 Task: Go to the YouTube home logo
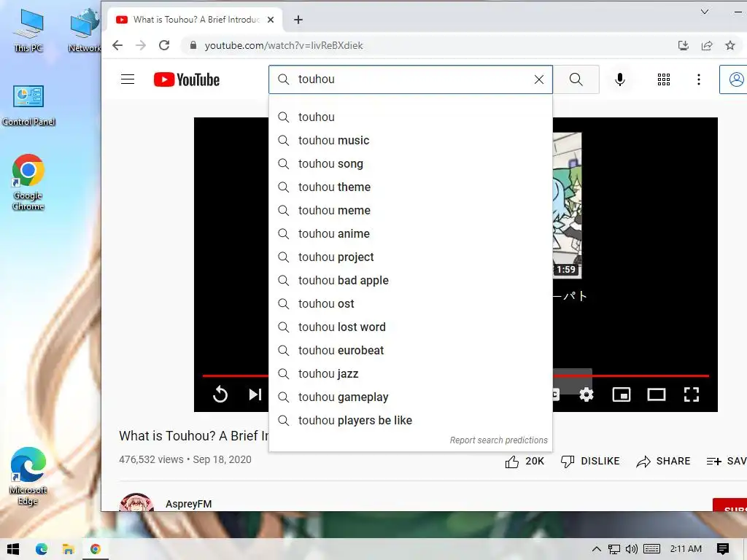(x=186, y=79)
